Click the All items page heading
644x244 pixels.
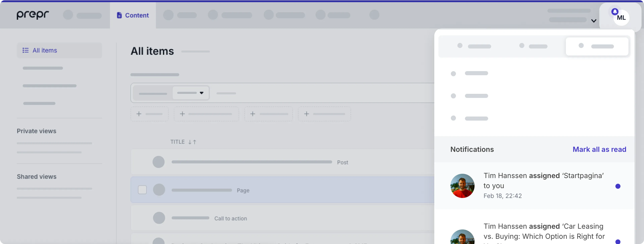(152, 51)
